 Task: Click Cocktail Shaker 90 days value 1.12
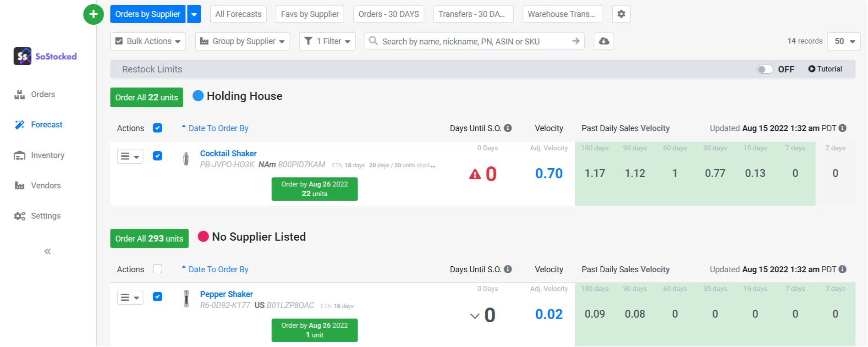click(x=635, y=173)
